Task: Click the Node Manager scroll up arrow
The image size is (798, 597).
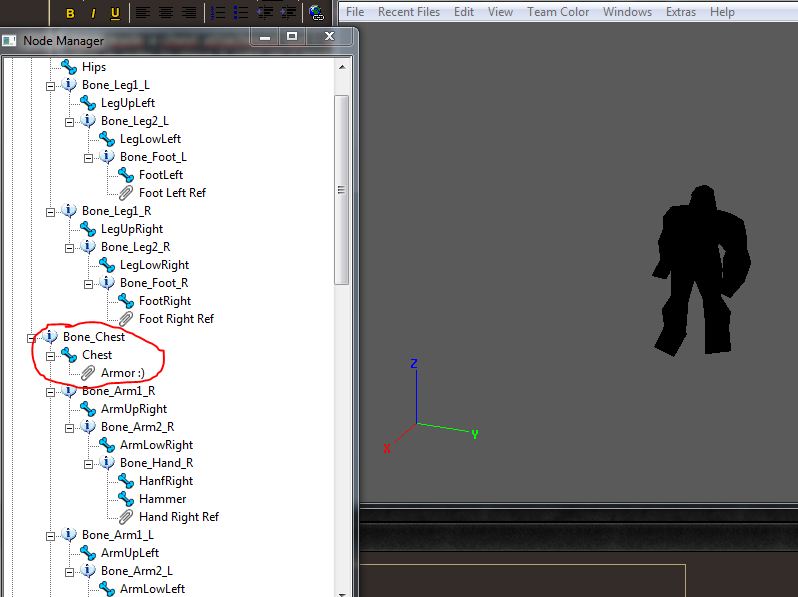Action: pos(342,67)
